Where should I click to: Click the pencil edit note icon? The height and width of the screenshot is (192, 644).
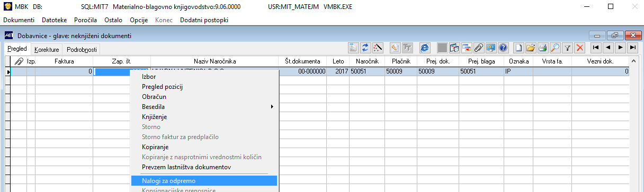(x=395, y=48)
